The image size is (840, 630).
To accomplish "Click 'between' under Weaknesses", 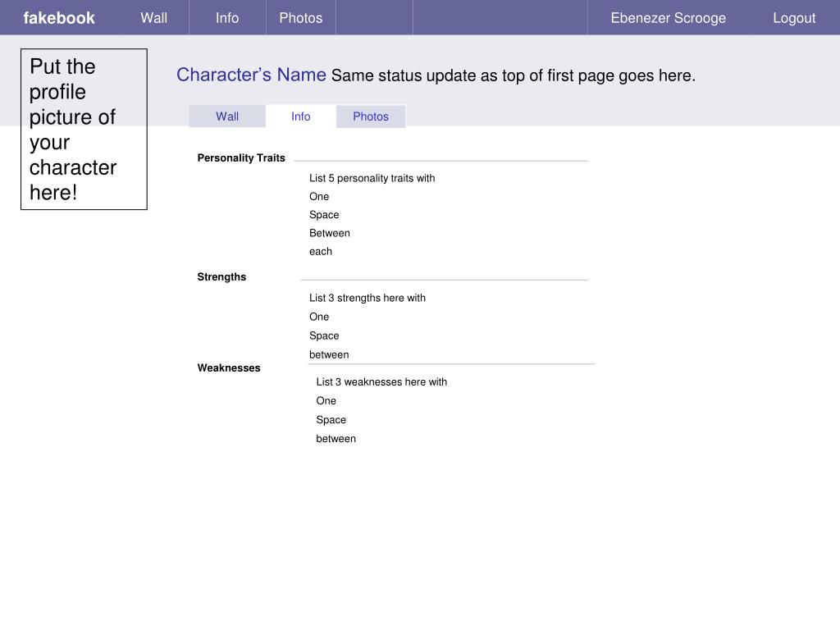I will (x=336, y=439).
